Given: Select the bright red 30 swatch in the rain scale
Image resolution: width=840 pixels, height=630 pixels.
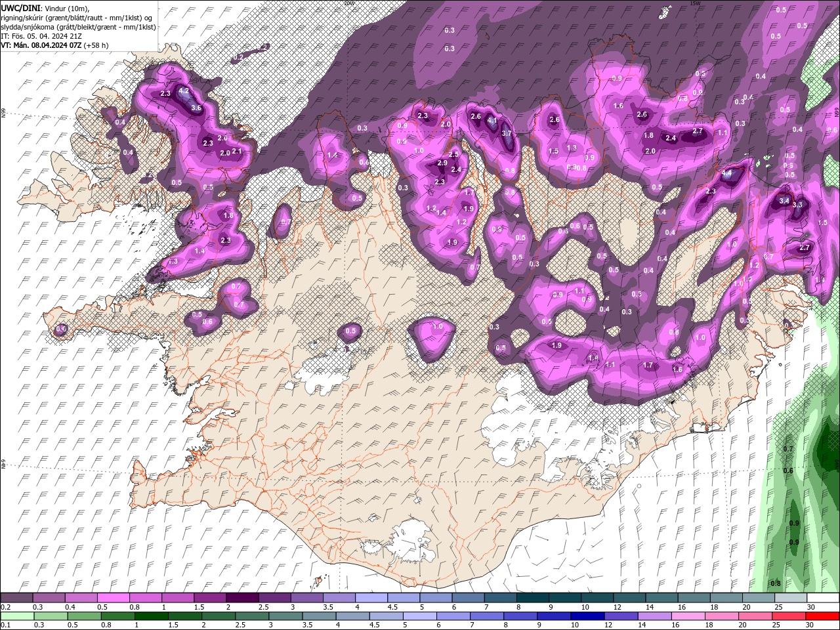Looking at the screenshot, I should point(822,616).
